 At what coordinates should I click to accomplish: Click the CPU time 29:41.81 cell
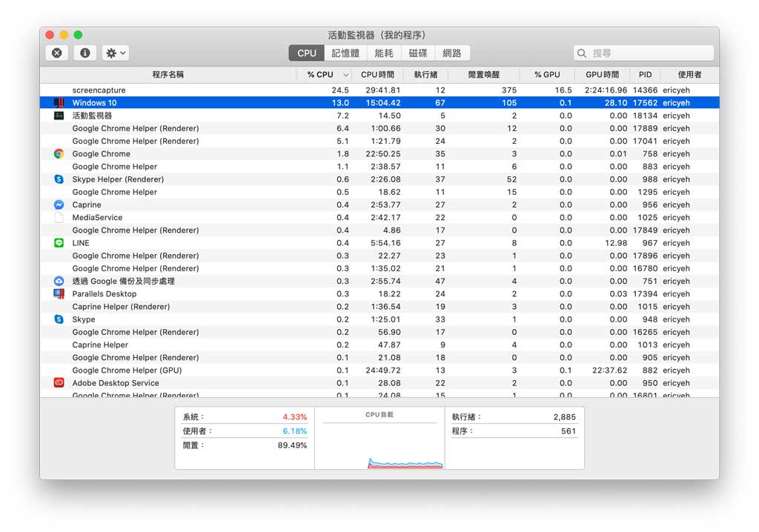click(x=383, y=90)
